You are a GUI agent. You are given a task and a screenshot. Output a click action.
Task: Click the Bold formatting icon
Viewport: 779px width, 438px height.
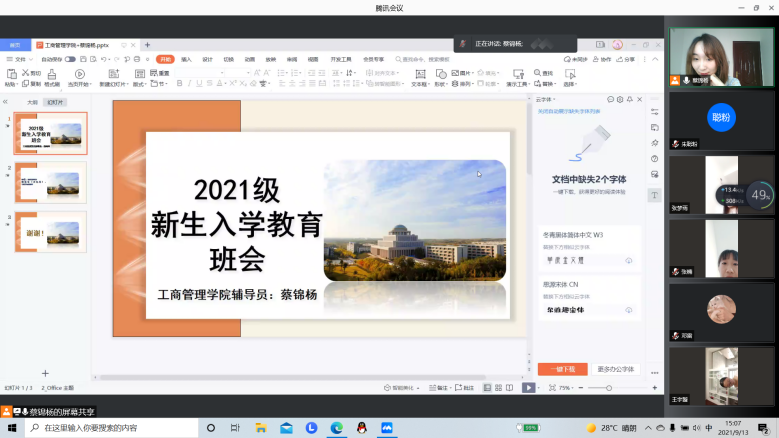tap(179, 84)
